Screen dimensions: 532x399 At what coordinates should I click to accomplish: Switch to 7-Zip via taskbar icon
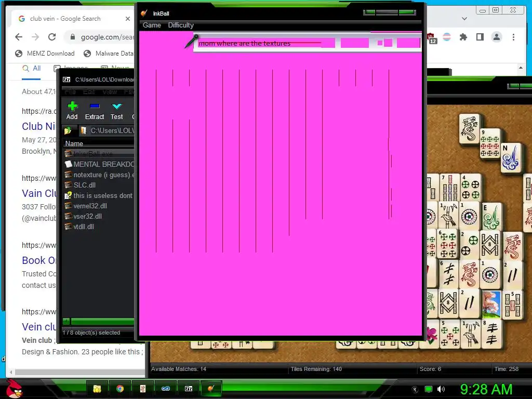pos(189,389)
